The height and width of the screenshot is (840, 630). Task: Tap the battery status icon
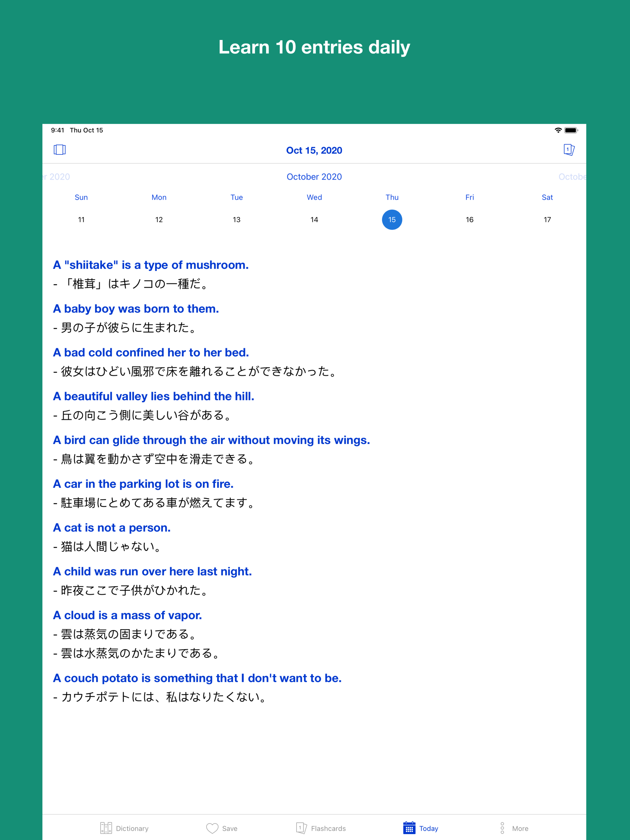(x=571, y=130)
